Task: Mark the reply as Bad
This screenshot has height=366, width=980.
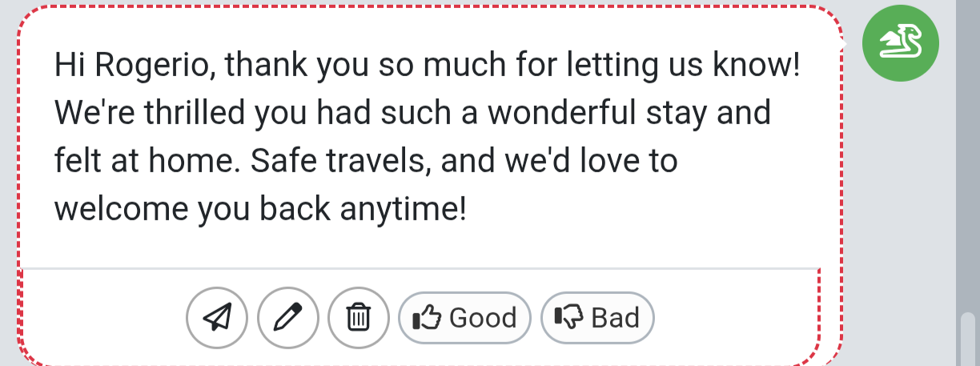Action: click(598, 318)
